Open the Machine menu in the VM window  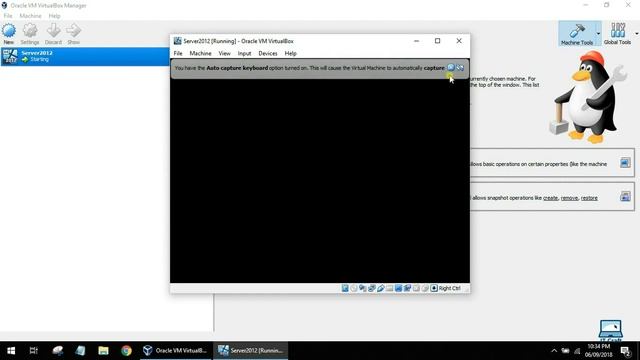coord(200,53)
